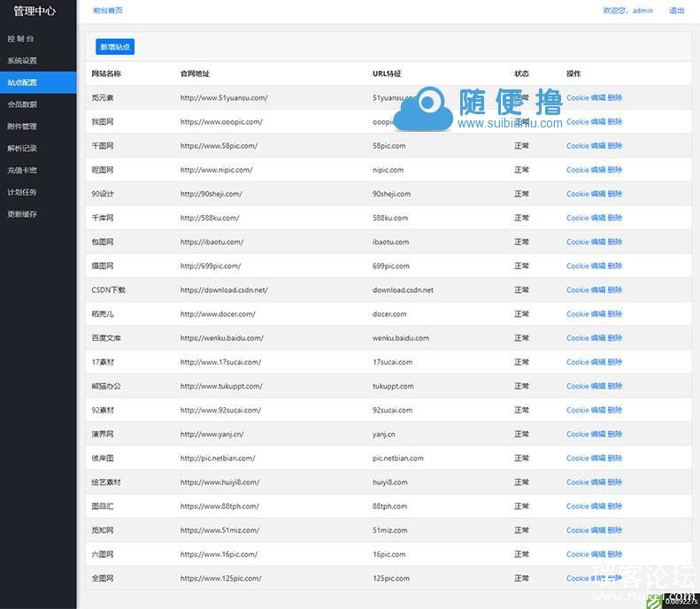
Task: Open Cookie for the 觅元素 row
Action: [578, 97]
